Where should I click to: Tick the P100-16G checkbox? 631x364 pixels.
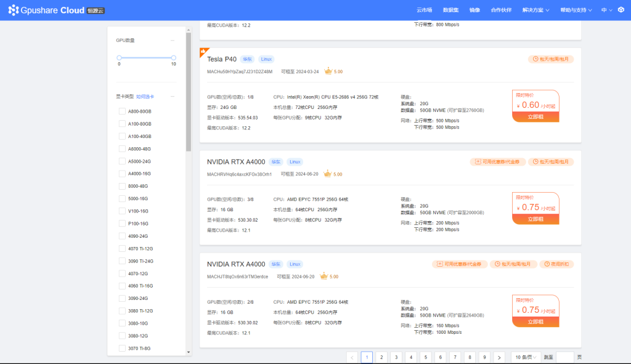click(122, 224)
